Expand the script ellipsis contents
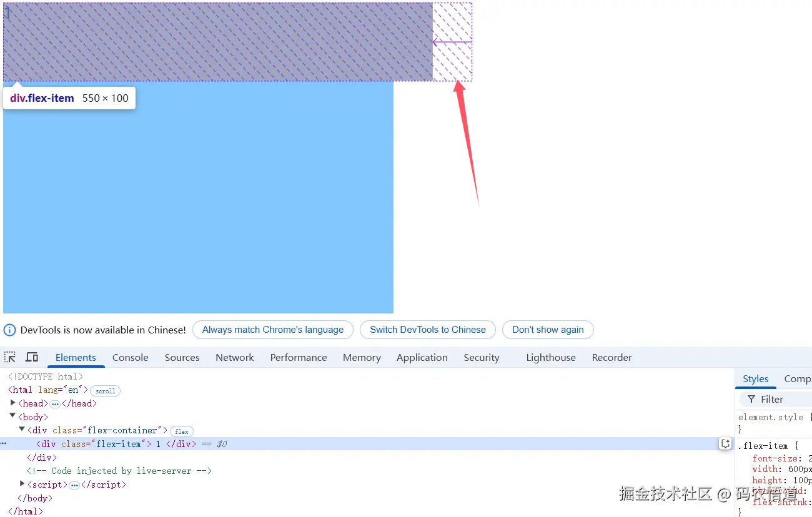The width and height of the screenshot is (812, 517). click(x=74, y=485)
